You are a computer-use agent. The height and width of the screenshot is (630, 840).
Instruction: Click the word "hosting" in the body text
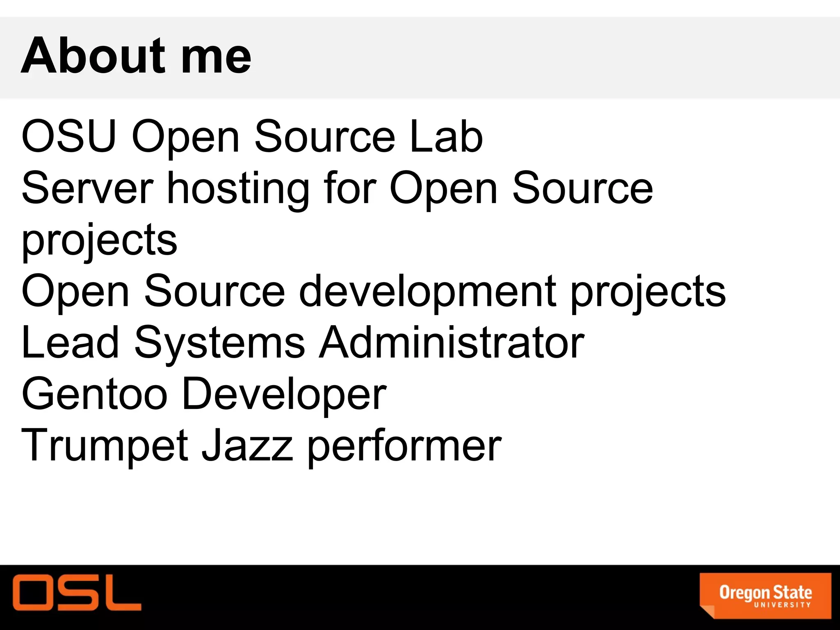[238, 189]
